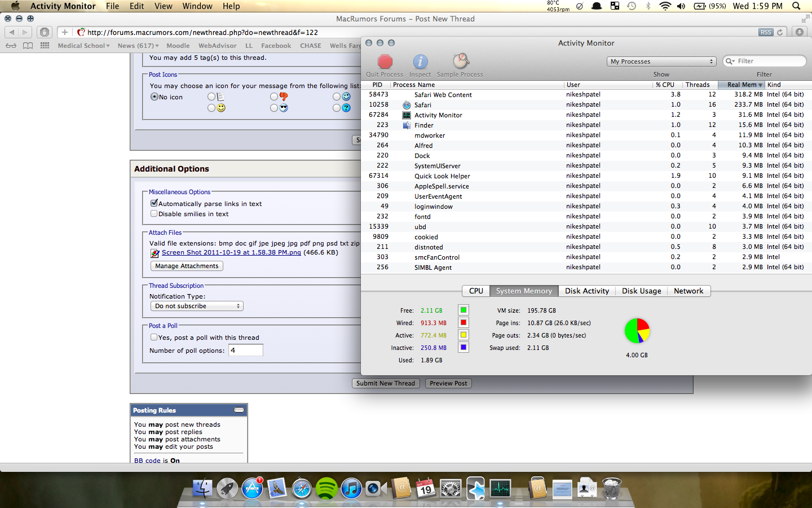The image size is (812, 508).
Task: Select the document post icon radio button
Action: (211, 97)
